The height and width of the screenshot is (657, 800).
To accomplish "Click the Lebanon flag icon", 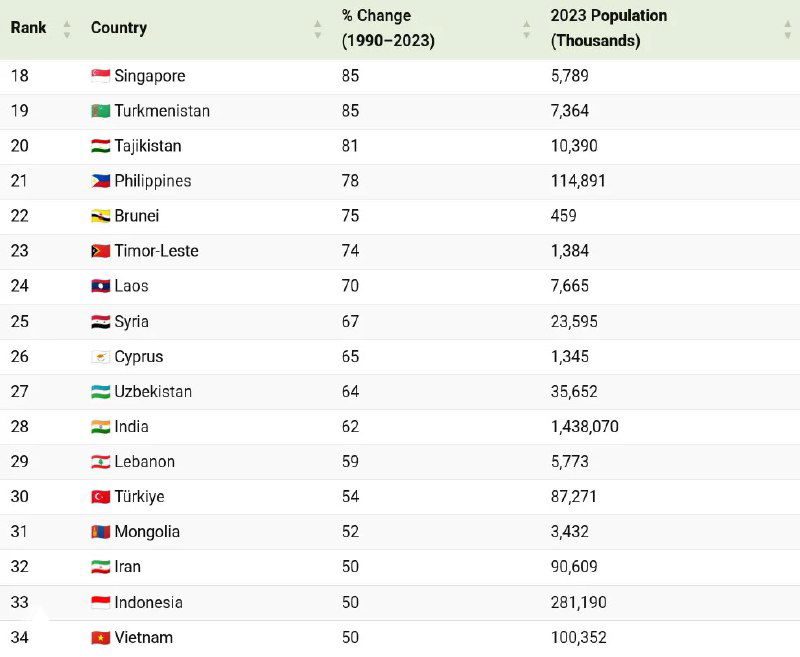I will [100, 462].
